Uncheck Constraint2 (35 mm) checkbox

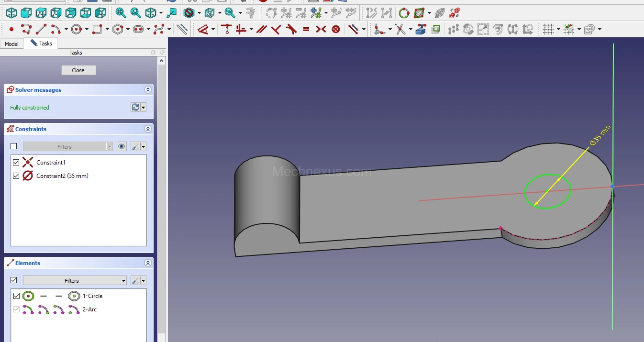click(16, 176)
